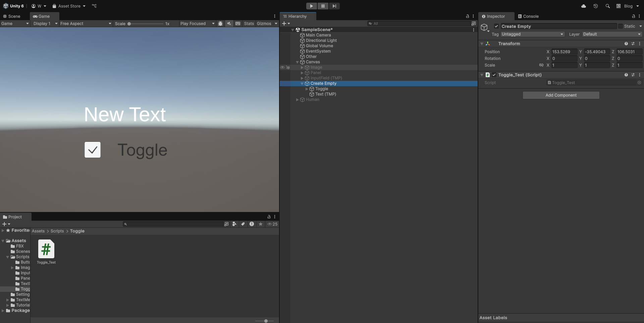Disable the Toggle_Test script component checkbox
644x323 pixels.
[x=494, y=75]
